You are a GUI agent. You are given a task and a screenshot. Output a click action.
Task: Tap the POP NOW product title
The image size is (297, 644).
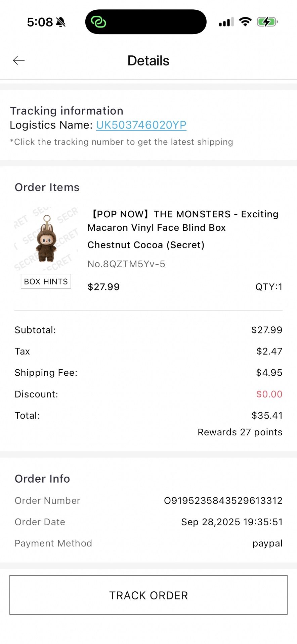coord(183,221)
